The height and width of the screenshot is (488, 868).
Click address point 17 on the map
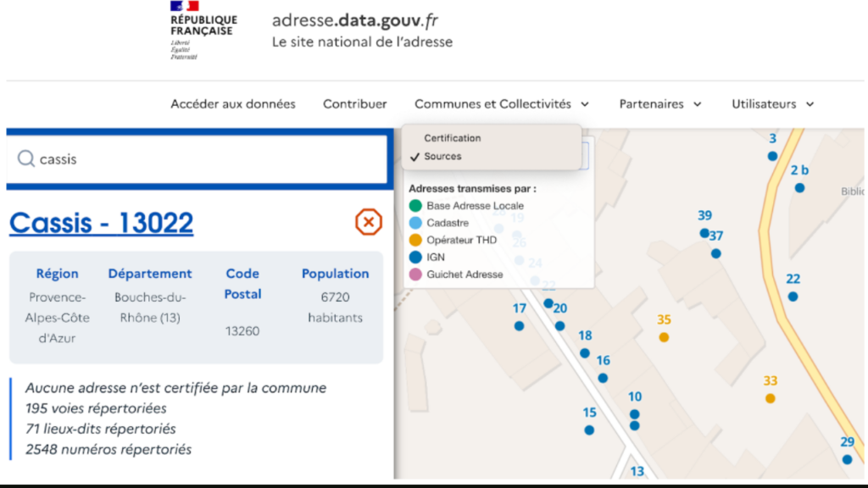[519, 326]
